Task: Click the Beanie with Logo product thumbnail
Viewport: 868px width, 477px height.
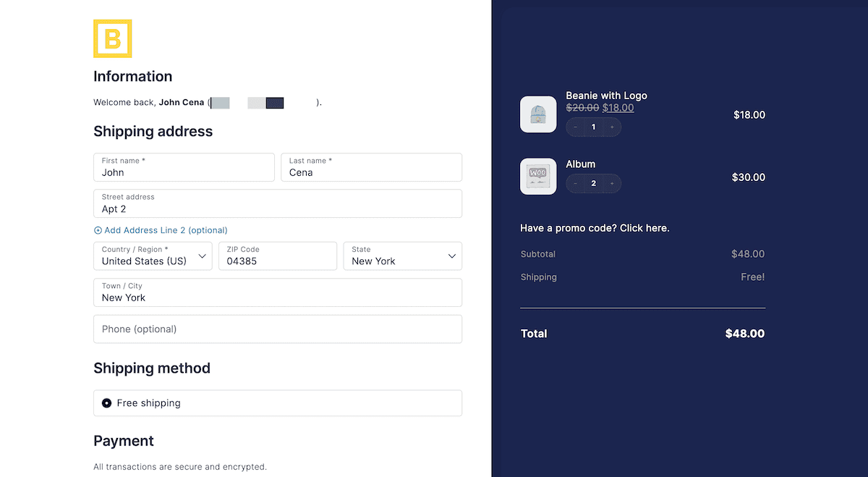Action: [x=538, y=114]
